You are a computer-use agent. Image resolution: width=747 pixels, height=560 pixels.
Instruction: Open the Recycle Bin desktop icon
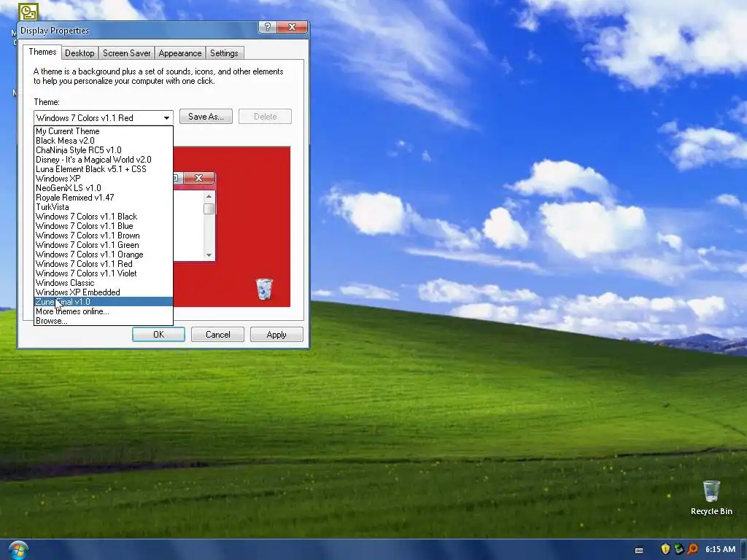click(711, 498)
